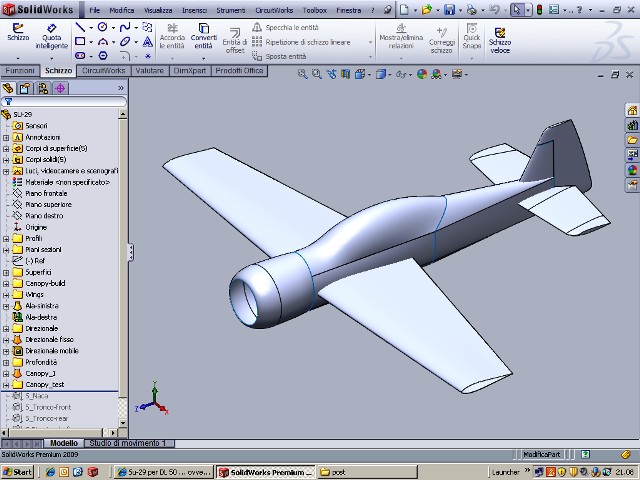Viewport: 640px width, 480px height.
Task: Open the SolidWorks Resources home icon in task pane
Action: point(631,110)
